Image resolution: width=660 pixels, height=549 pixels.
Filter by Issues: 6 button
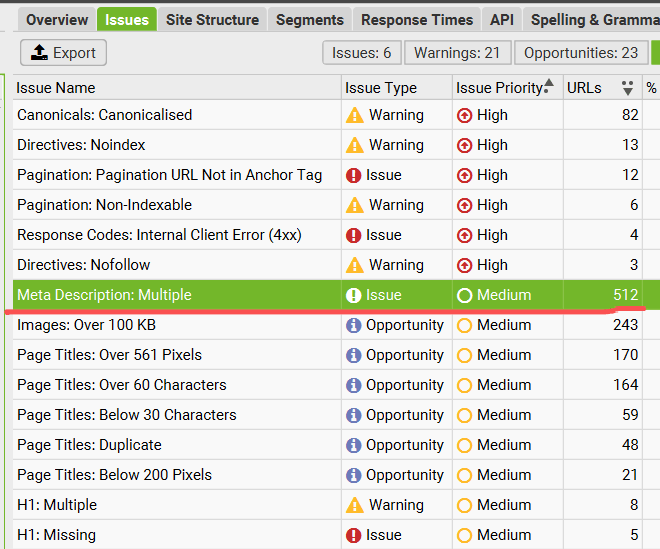362,53
